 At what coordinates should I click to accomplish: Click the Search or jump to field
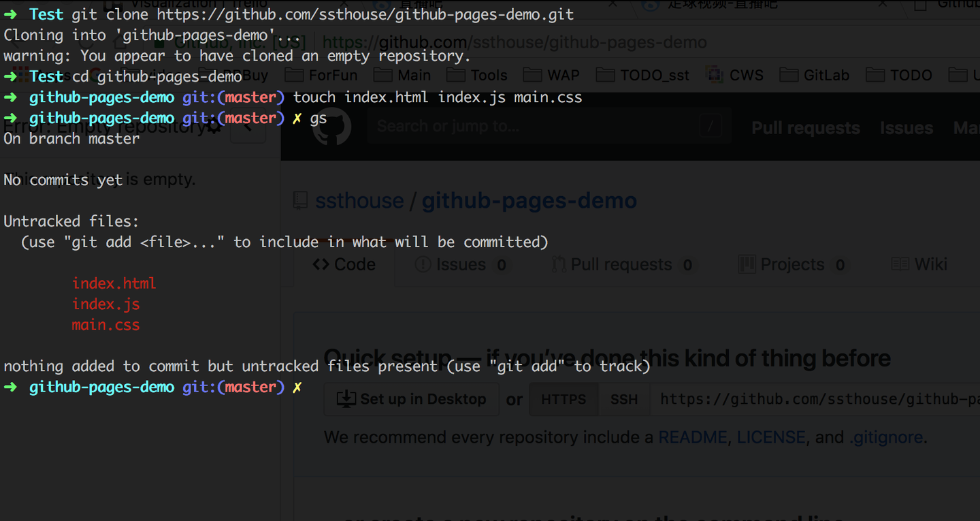[544, 125]
